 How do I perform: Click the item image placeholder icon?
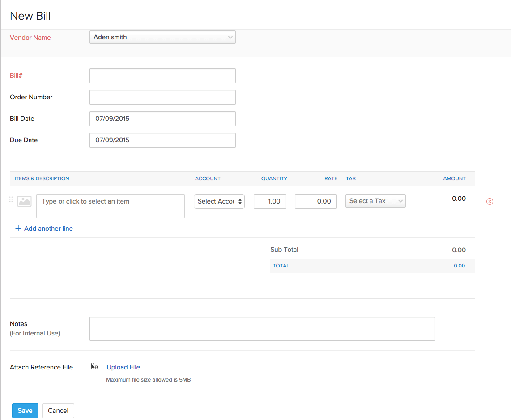tap(24, 201)
